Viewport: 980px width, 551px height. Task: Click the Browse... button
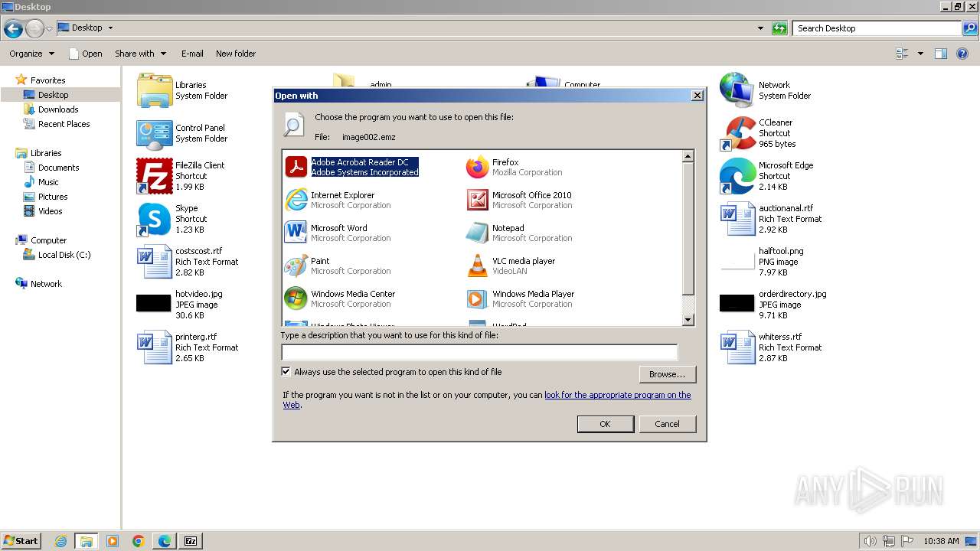(667, 374)
